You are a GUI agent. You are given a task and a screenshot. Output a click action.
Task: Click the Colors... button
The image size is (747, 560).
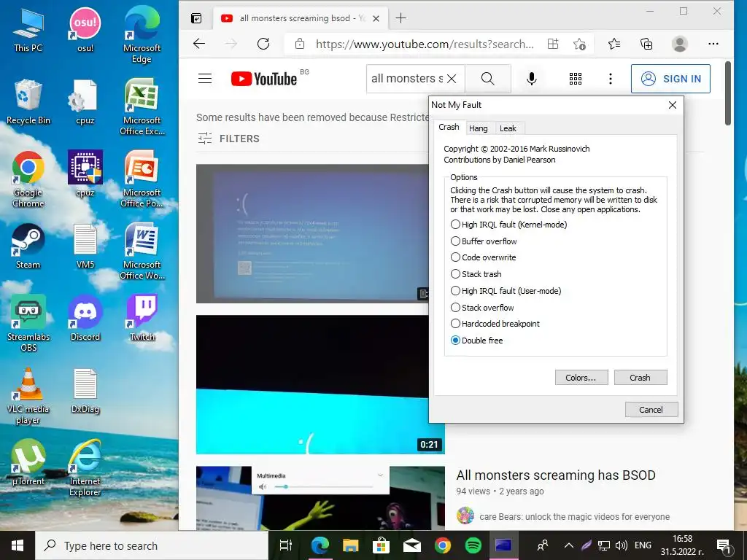click(581, 378)
